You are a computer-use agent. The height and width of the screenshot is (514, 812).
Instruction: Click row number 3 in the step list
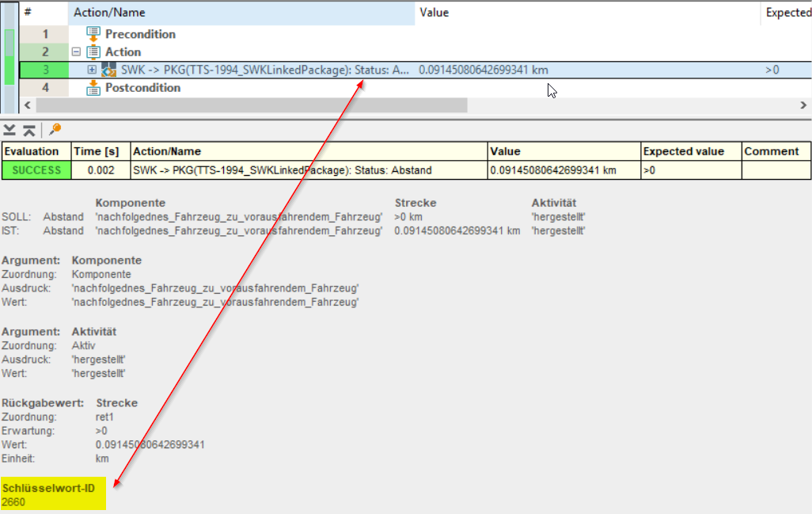tap(45, 70)
